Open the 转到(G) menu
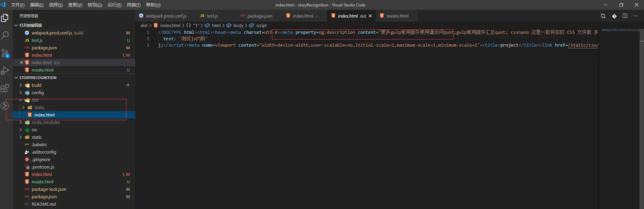Viewport: 644px width, 209px height. click(x=95, y=5)
